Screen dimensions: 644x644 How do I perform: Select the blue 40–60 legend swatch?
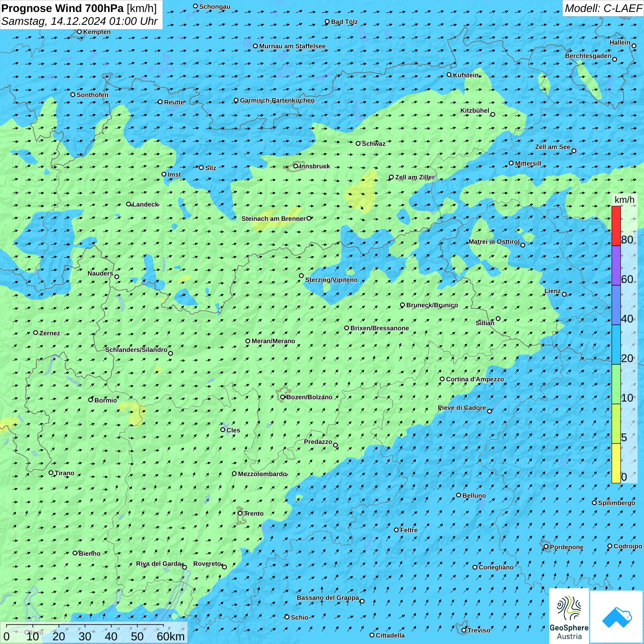pyautogui.click(x=616, y=305)
